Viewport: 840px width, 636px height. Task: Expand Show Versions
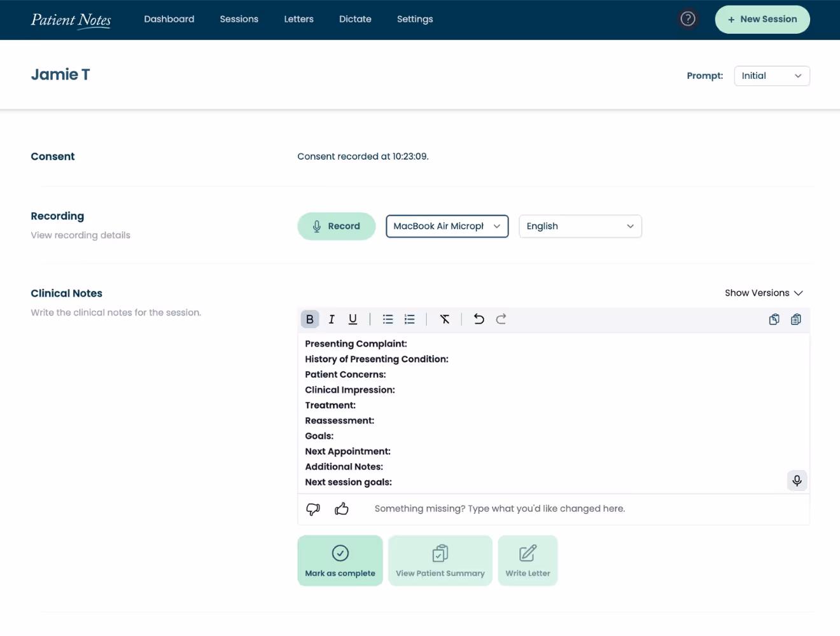coord(764,293)
